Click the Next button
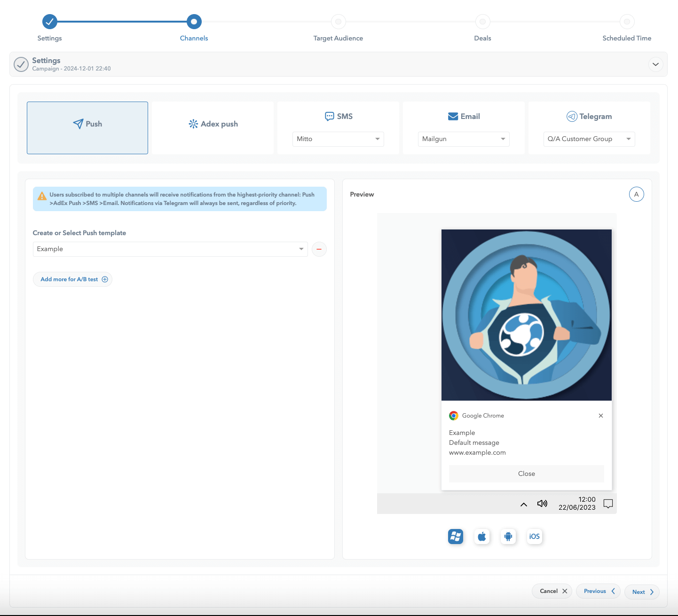Viewport: 678px width, 616px height. [642, 592]
